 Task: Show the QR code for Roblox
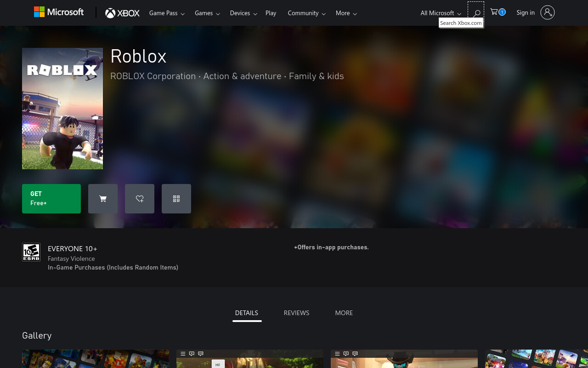point(176,199)
